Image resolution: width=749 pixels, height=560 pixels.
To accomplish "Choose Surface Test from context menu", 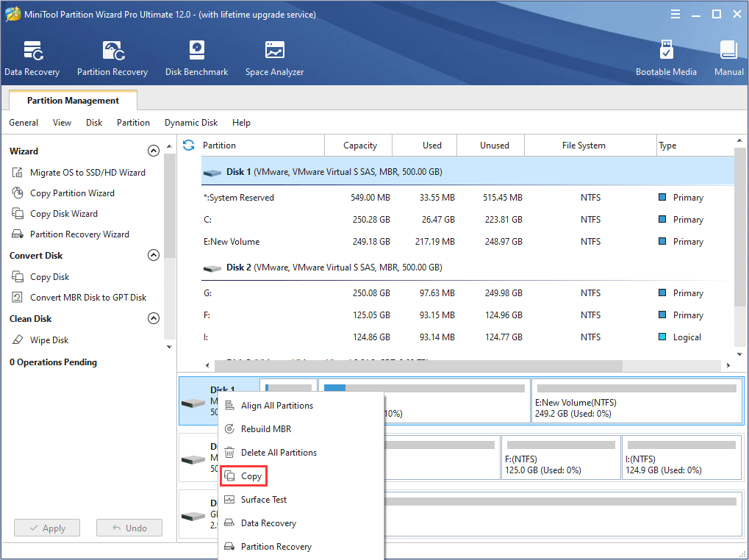I will point(301,499).
